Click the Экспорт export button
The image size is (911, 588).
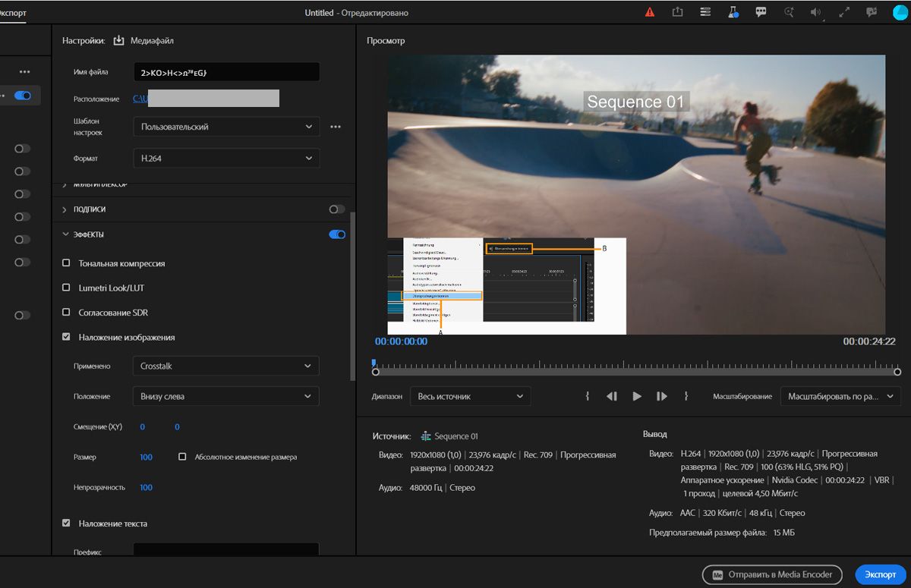pyautogui.click(x=881, y=574)
